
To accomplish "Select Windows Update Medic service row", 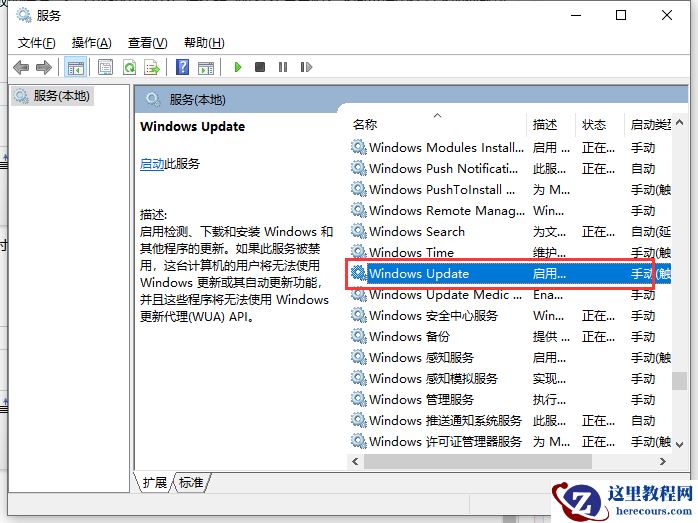I will coord(510,294).
